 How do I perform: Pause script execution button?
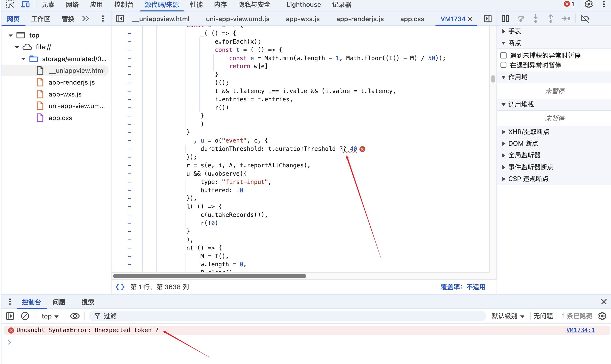(x=505, y=19)
